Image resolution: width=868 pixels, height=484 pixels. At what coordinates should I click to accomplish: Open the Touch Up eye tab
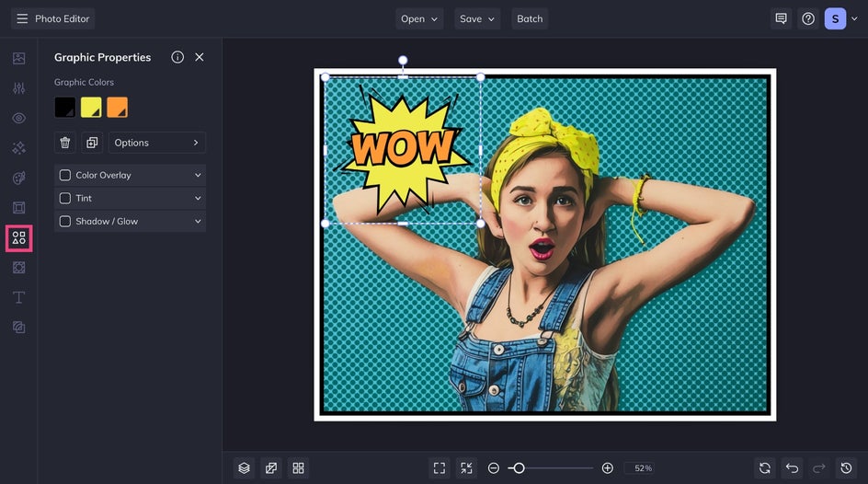pyautogui.click(x=18, y=118)
